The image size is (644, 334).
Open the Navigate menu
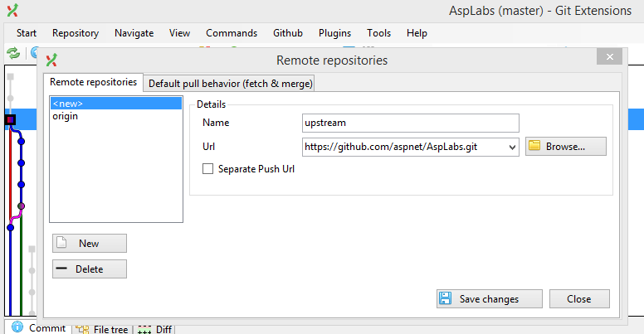click(x=134, y=33)
